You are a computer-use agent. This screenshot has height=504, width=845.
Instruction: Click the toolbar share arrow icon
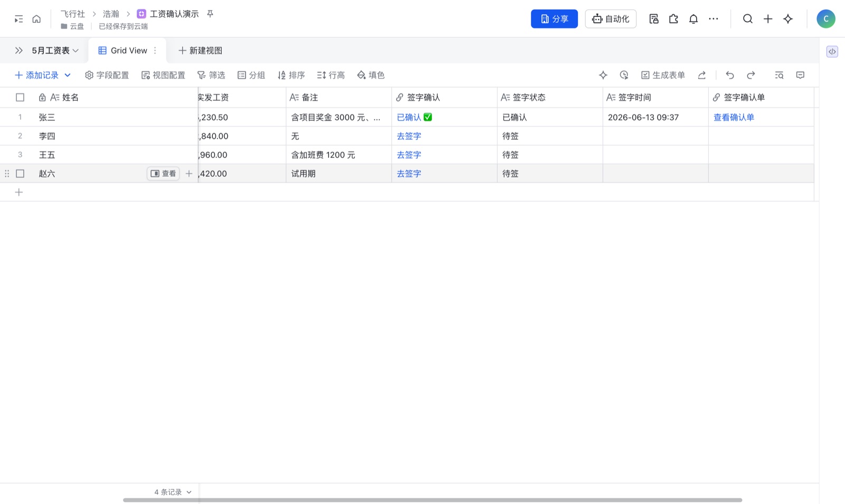702,75
